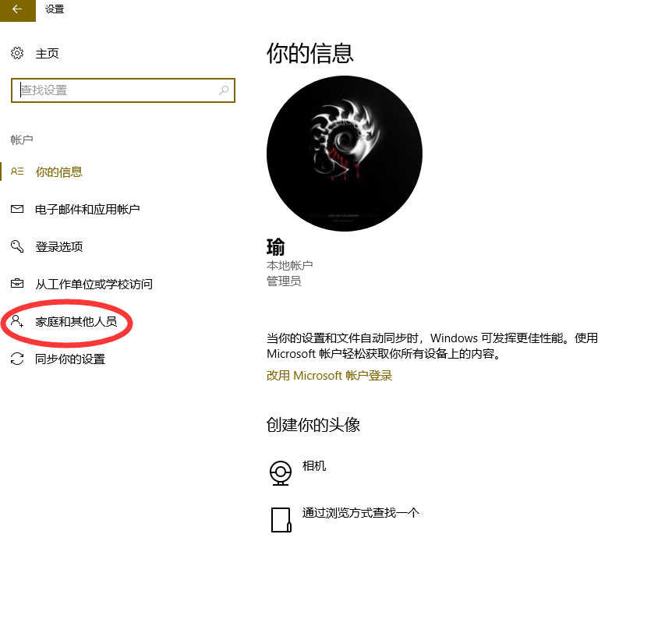Go to 同步你的设置

[70, 359]
